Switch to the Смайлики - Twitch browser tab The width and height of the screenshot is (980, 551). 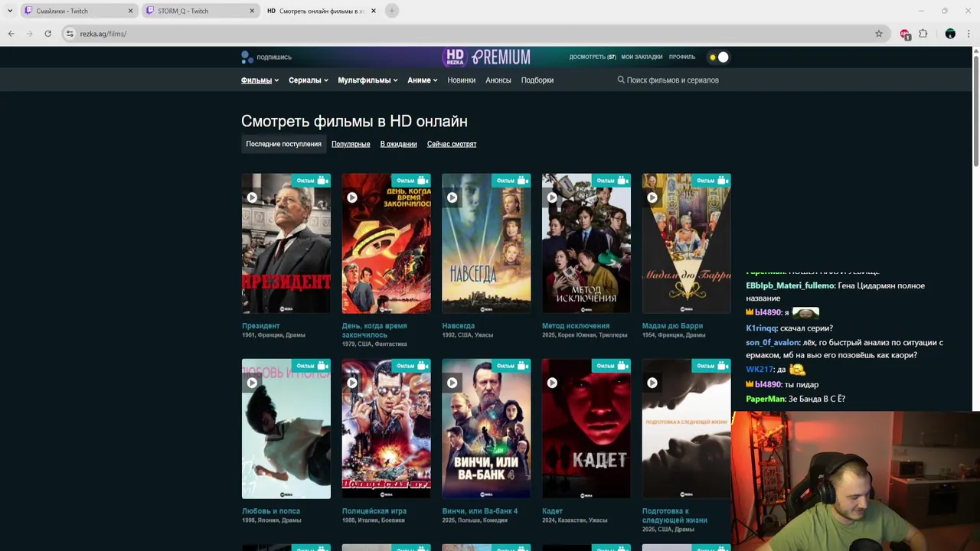coord(79,11)
